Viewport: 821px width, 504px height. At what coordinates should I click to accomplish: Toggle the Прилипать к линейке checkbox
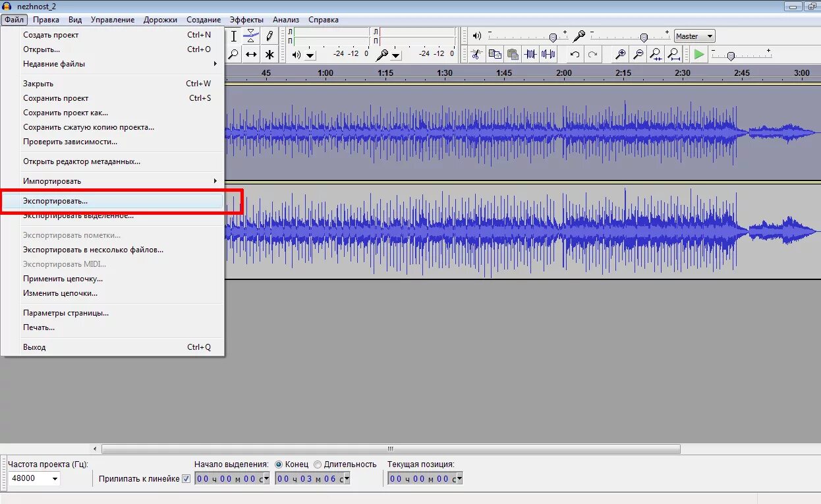pos(186,479)
